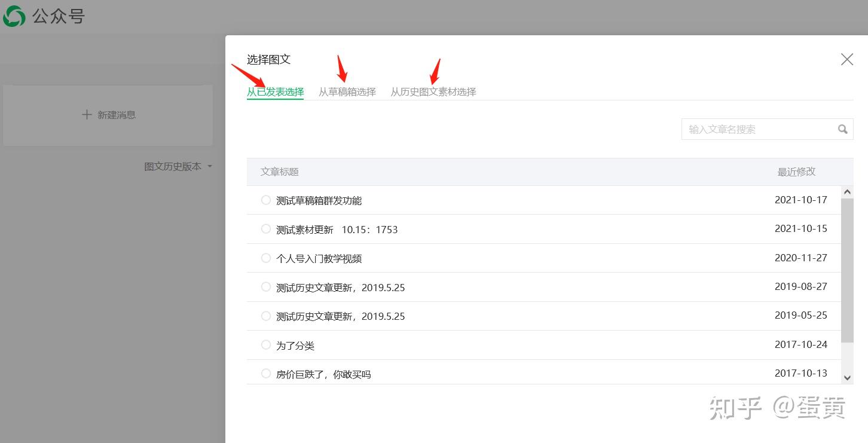Screen dimensions: 868x443
Task: Click the search magnifier icon
Action: [842, 129]
